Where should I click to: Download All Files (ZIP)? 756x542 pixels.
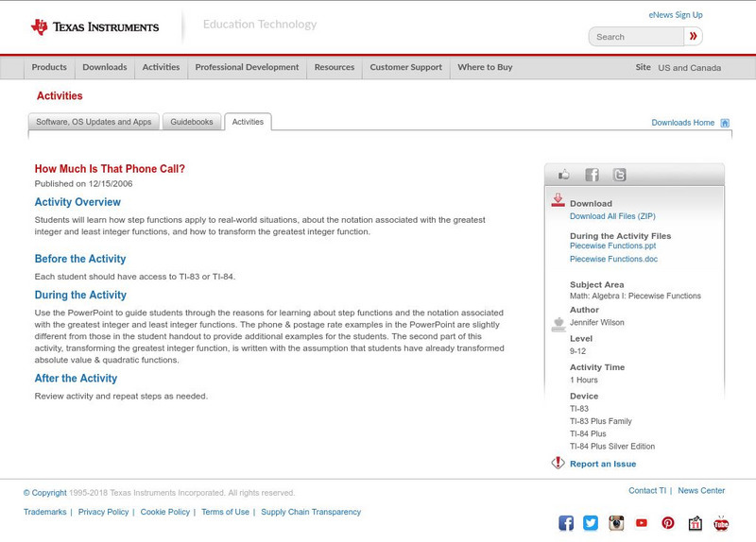tap(612, 216)
